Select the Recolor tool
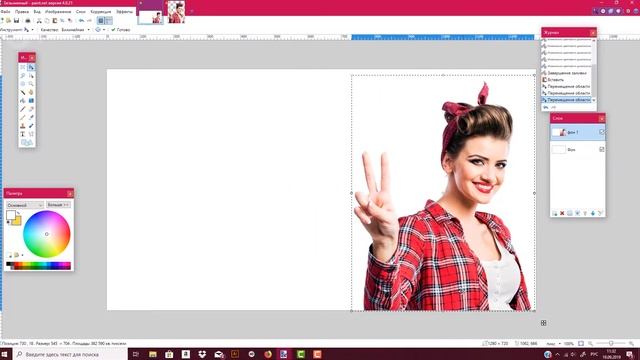This screenshot has width=640, height=360. pos(31,126)
